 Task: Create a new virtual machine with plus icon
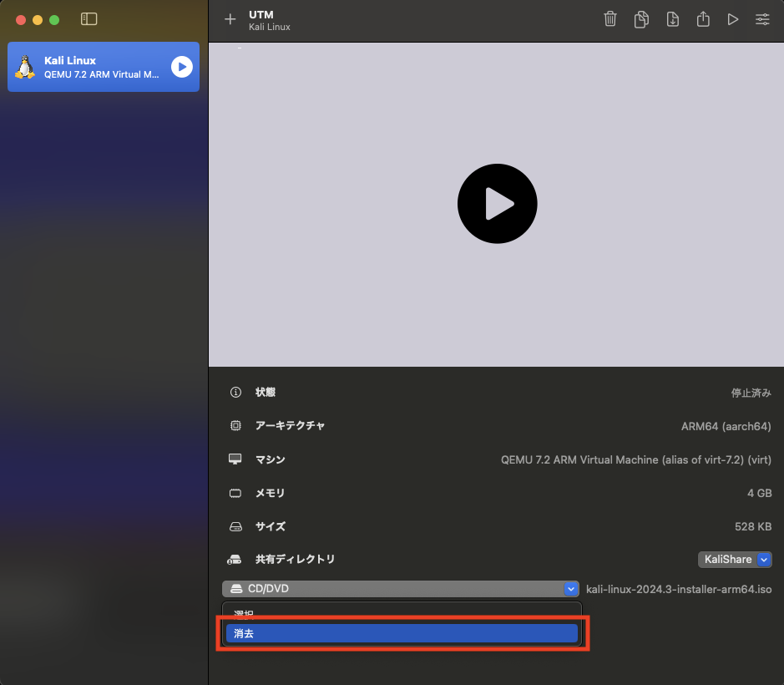(230, 19)
